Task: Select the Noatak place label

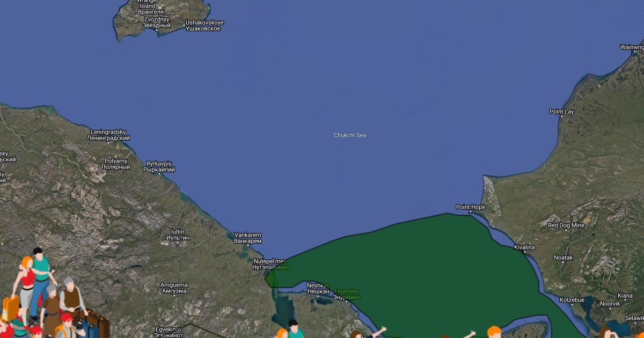Action: click(563, 258)
